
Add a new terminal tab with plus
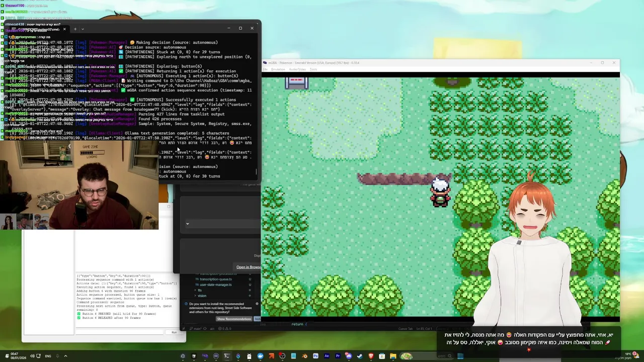pyautogui.click(x=75, y=29)
